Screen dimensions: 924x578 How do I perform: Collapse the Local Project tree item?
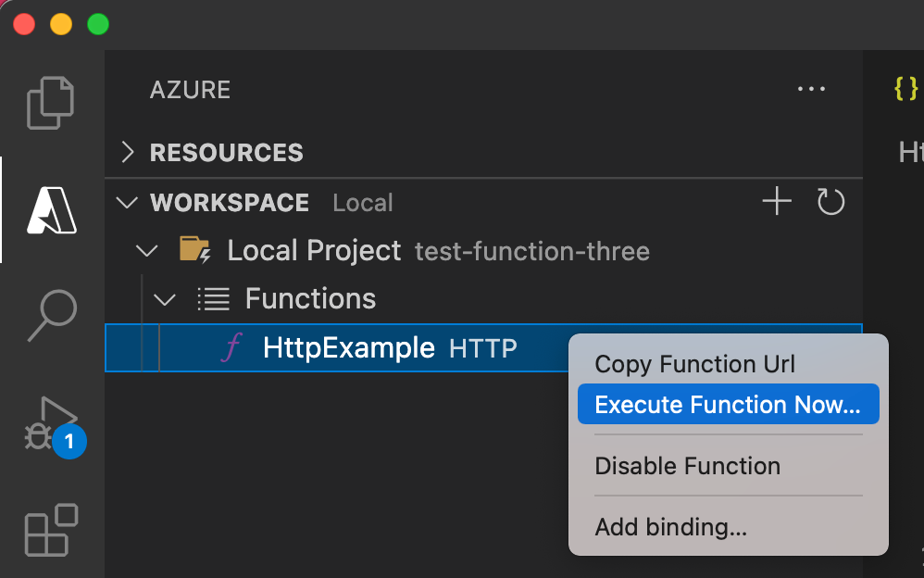[146, 250]
